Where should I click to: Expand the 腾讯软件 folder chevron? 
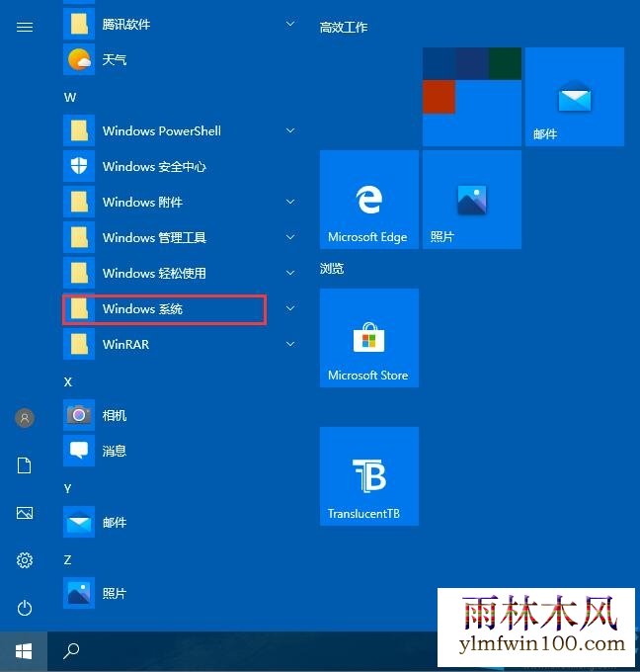click(290, 24)
